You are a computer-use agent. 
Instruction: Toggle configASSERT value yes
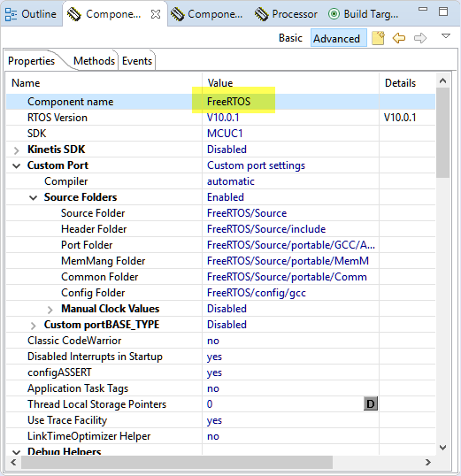pyautogui.click(x=214, y=372)
